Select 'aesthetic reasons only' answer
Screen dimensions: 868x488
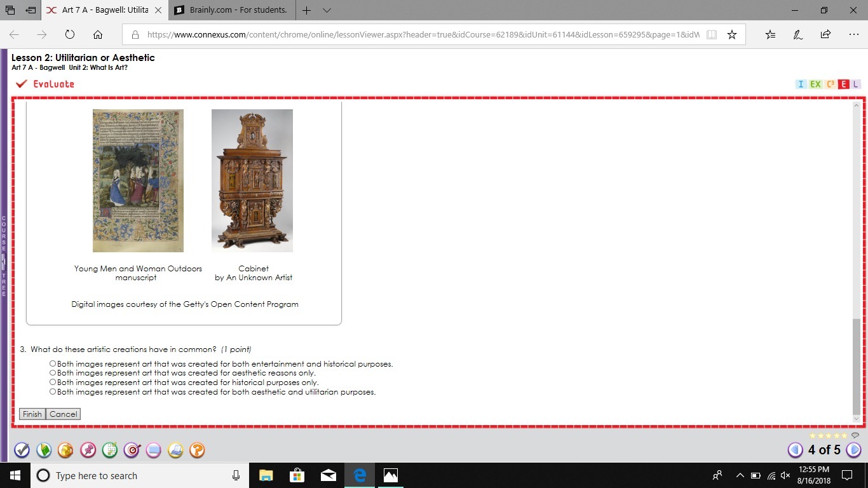tap(53, 373)
